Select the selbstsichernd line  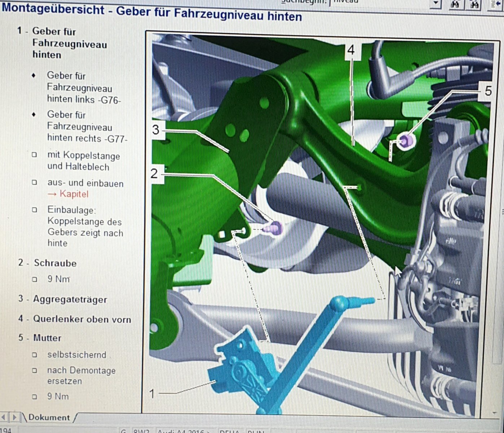click(x=77, y=355)
